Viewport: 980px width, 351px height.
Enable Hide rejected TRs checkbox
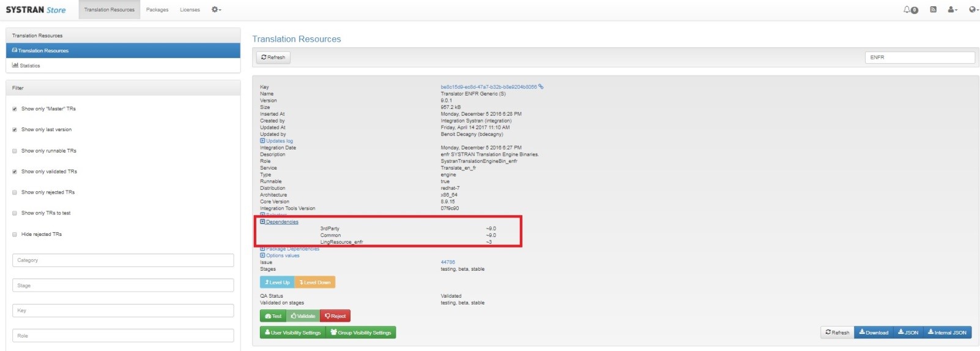pos(15,234)
